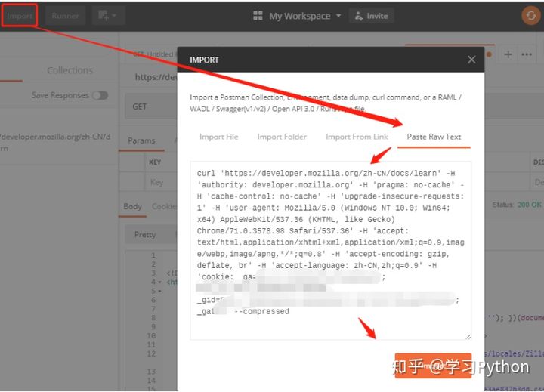Collapse code fold arrow on line 4
Screen dimensions: 544x392
point(159,282)
